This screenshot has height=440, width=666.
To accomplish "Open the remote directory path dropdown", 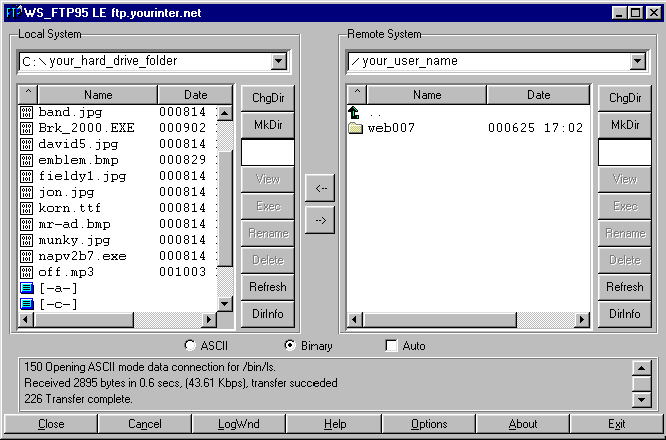I will 638,61.
